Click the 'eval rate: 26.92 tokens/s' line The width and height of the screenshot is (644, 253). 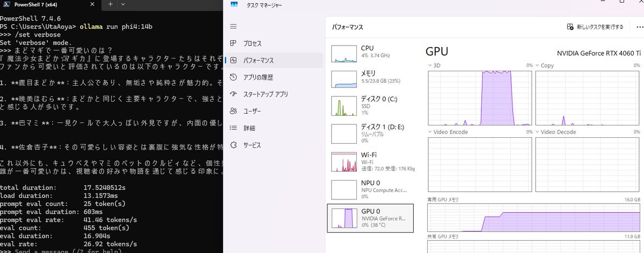(x=68, y=244)
